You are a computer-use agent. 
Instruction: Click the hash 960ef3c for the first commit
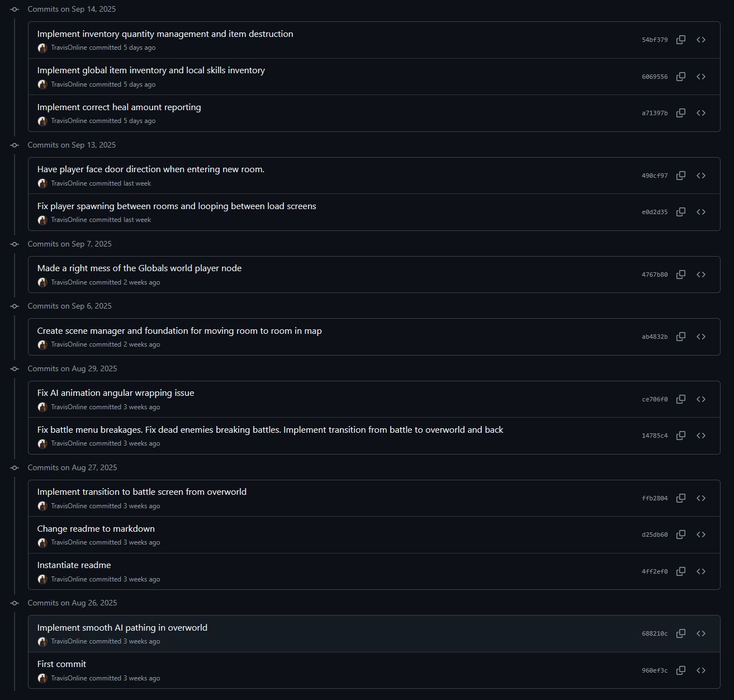(654, 670)
